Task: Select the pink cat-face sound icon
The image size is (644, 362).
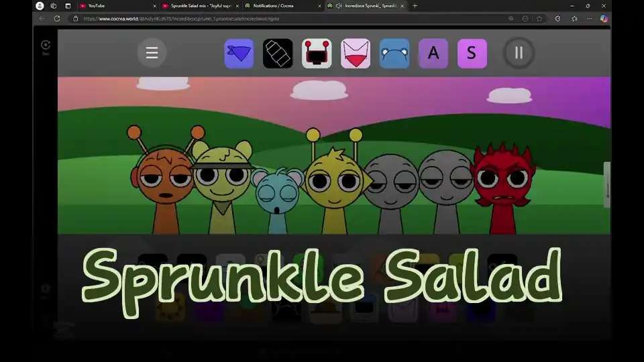Action: coord(356,54)
